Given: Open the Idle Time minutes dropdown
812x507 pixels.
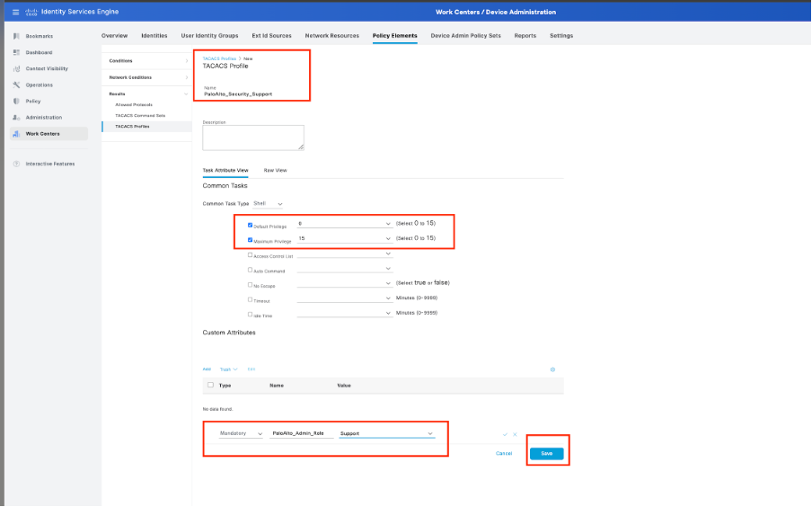Looking at the screenshot, I should click(344, 313).
